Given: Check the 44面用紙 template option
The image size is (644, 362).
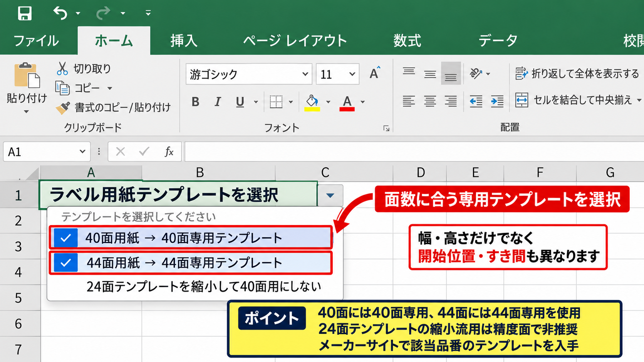Looking at the screenshot, I should point(66,263).
